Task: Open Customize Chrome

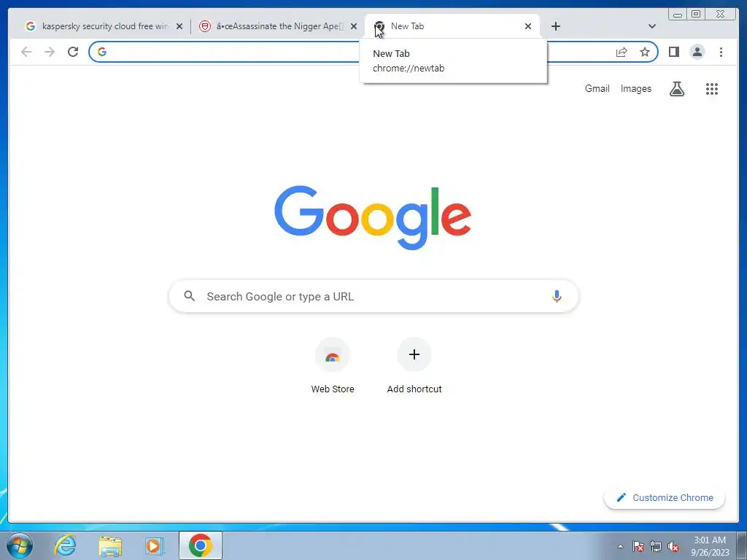Action: pos(665,497)
